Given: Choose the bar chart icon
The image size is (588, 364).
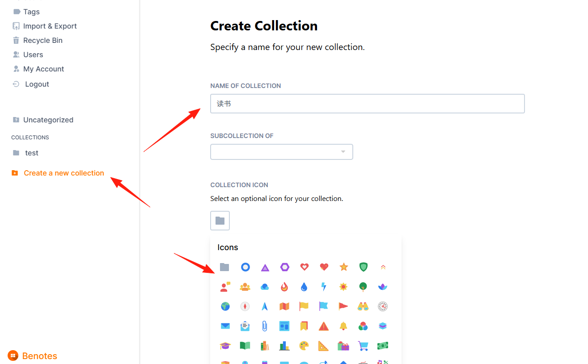Looking at the screenshot, I should point(284,346).
